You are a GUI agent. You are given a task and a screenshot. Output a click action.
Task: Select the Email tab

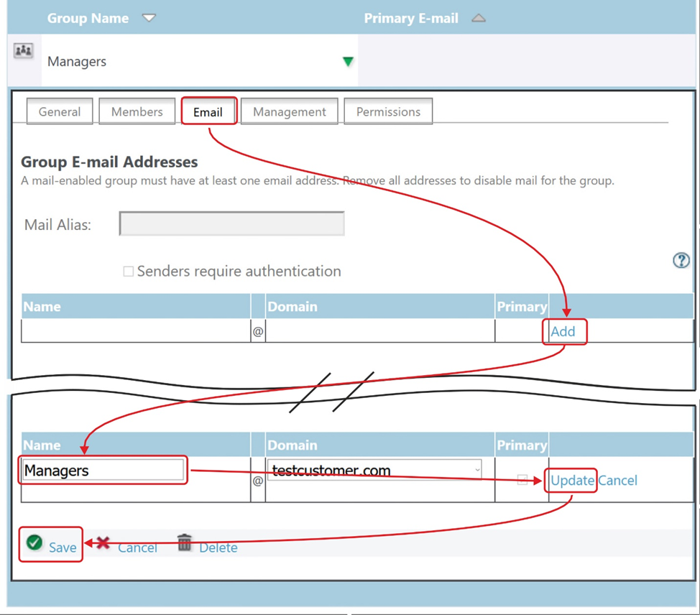point(208,113)
